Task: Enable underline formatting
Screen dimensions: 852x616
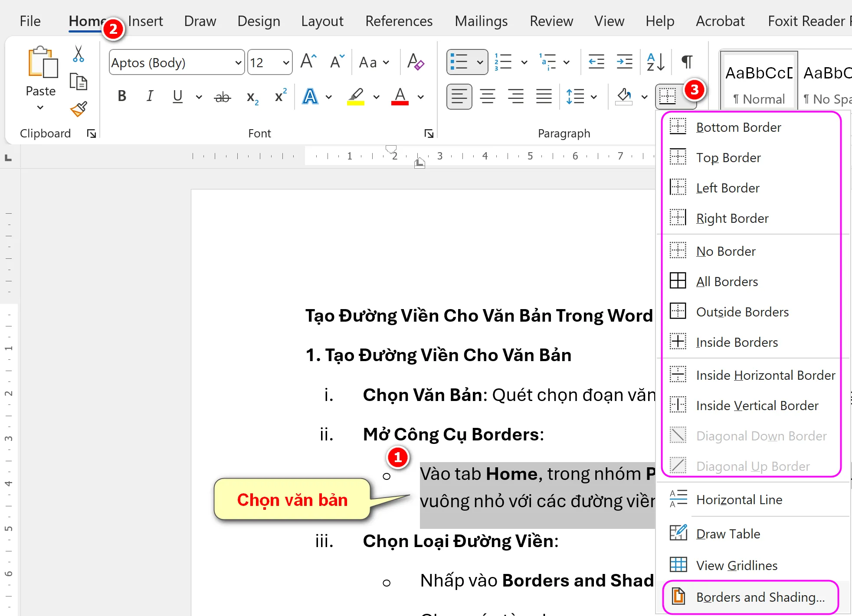Action: (x=177, y=96)
